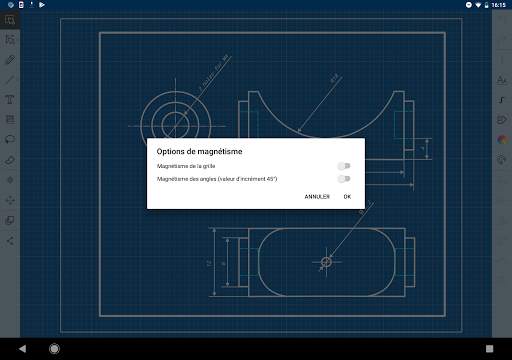Viewport: 512px width, 360px height.
Task: Open the palette icon below the color wheel
Action: coord(502,160)
